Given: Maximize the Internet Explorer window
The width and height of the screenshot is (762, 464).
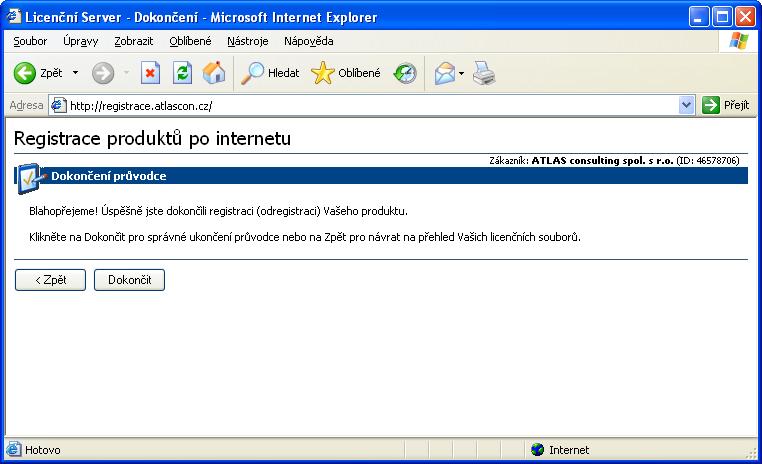Looking at the screenshot, I should click(x=722, y=17).
